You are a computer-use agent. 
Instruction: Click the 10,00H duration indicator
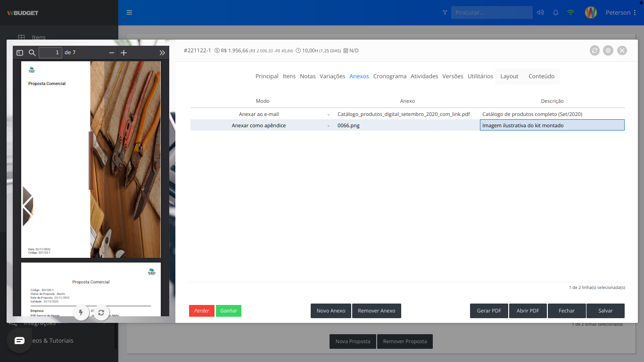(318, 50)
